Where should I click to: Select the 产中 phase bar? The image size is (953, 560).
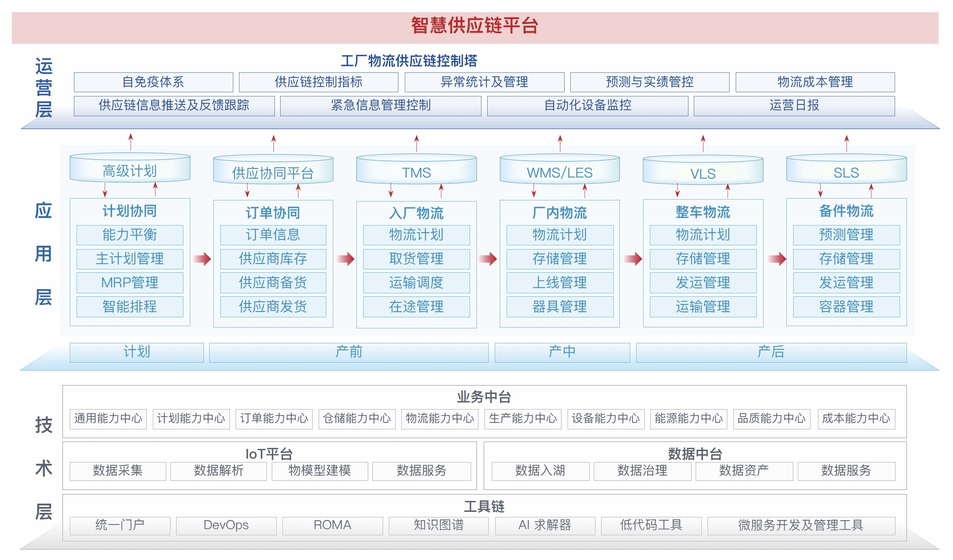562,352
